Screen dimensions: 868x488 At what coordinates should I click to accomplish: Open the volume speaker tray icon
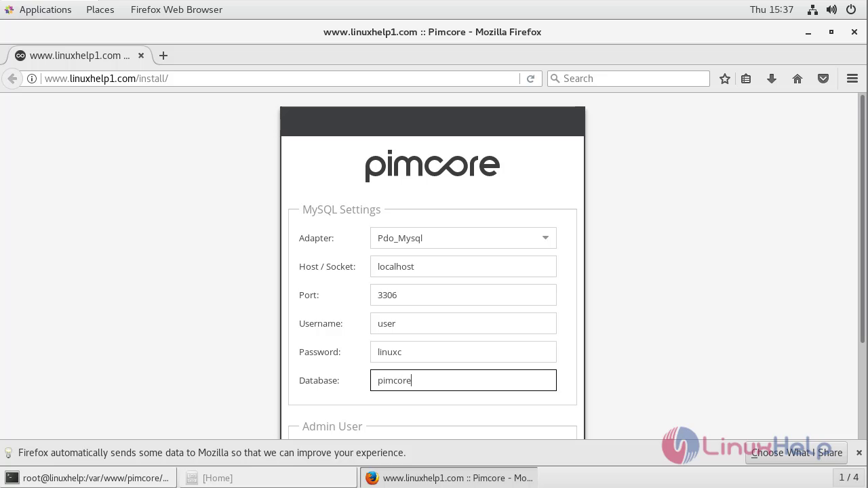831,9
